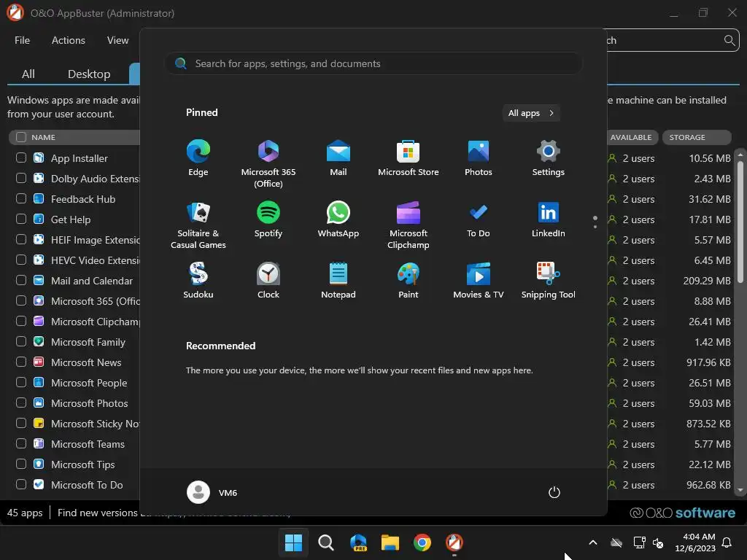Click the network icon in system tray
Screen dimensions: 747x560
(x=639, y=542)
